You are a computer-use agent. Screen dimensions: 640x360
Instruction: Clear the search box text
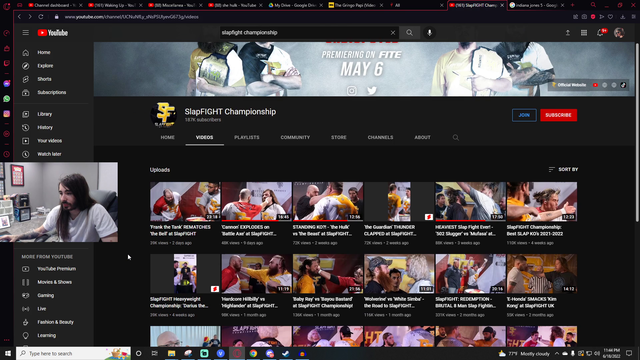pos(393,33)
